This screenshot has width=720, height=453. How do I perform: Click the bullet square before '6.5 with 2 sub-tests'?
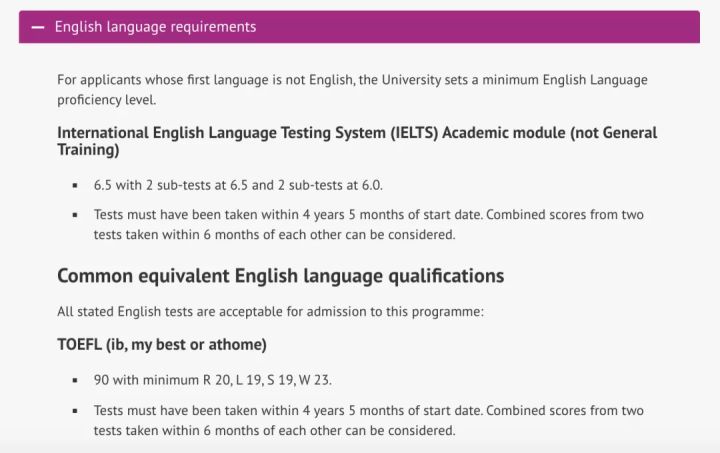75,186
